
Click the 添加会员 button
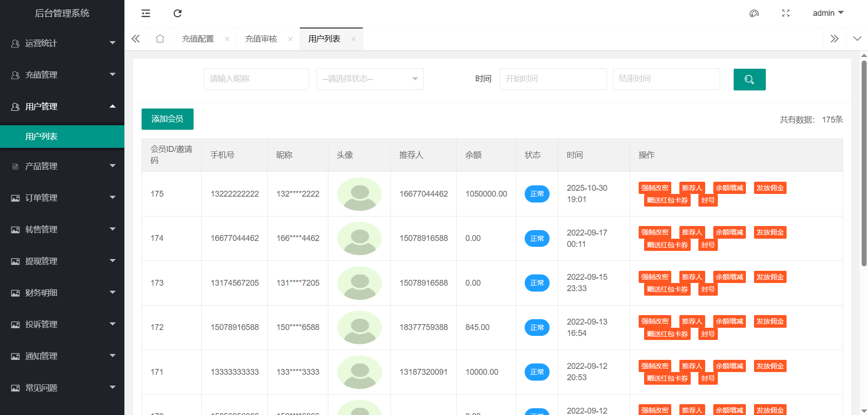click(x=167, y=119)
